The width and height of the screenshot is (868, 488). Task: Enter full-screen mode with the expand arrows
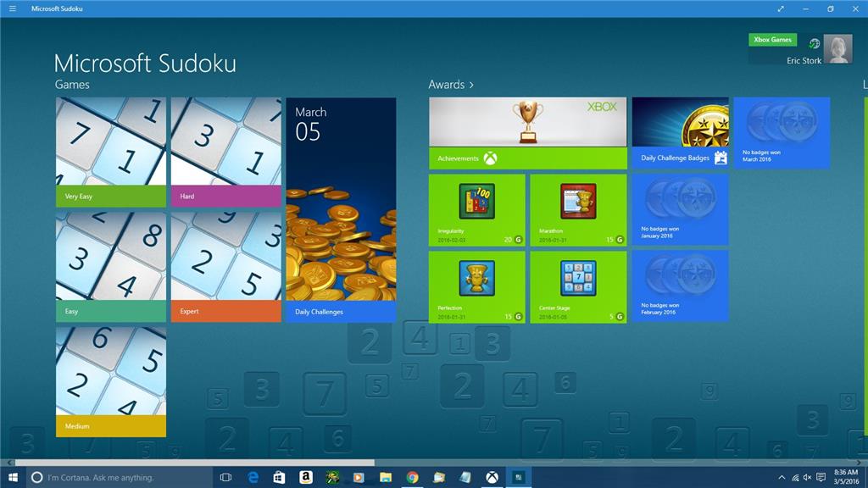coord(781,8)
